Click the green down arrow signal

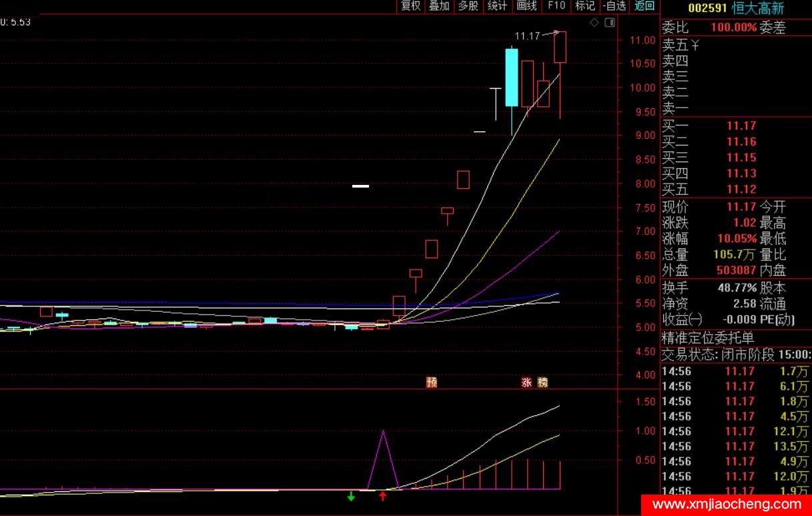[x=351, y=497]
